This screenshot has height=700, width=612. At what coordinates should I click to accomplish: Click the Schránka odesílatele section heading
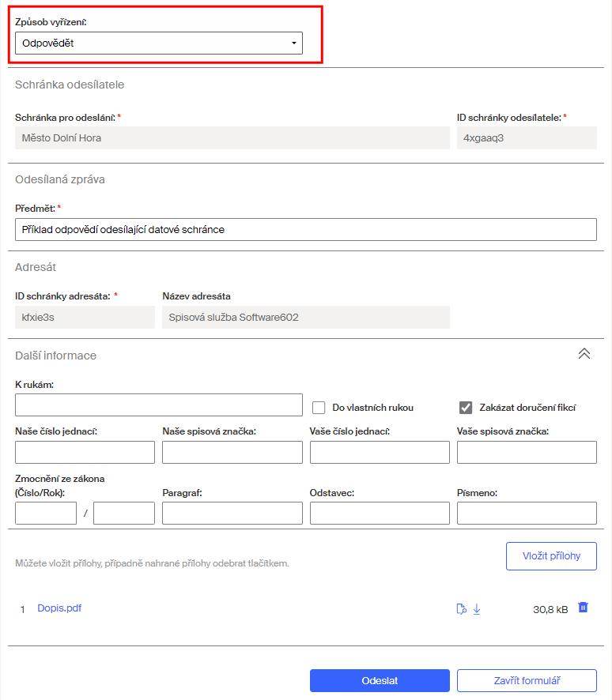pos(70,85)
